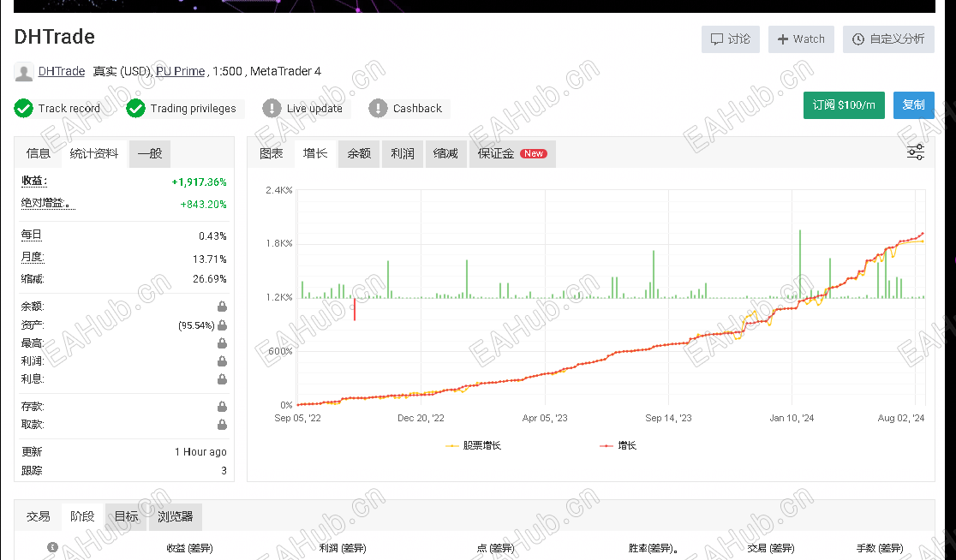This screenshot has width=956, height=560.
Task: Click the 跟踪 followers count row
Action: coord(123,470)
